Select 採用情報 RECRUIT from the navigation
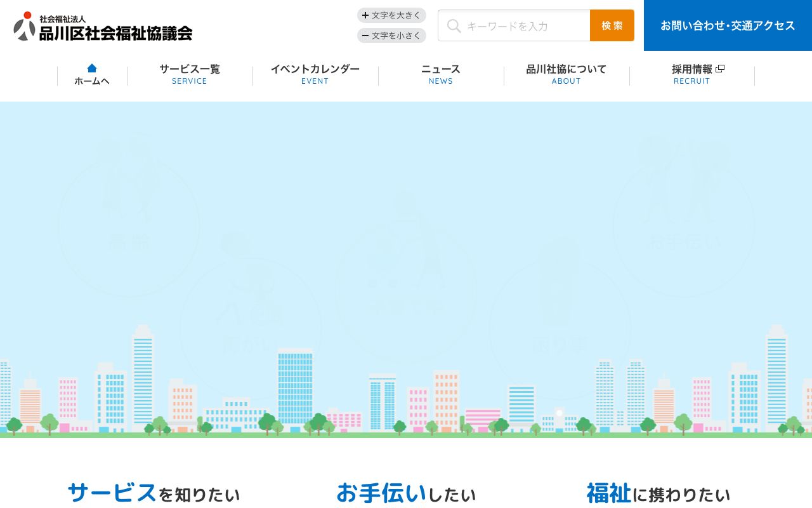Viewport: 812px width, 508px height. tap(691, 74)
